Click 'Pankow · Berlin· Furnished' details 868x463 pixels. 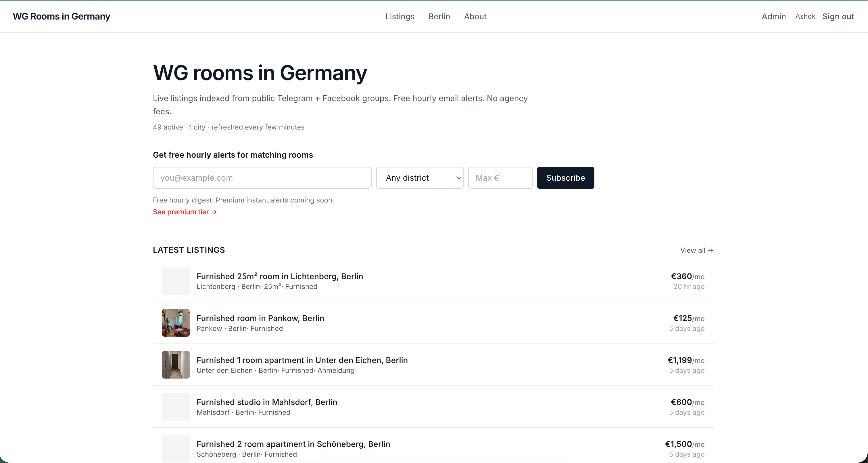240,328
